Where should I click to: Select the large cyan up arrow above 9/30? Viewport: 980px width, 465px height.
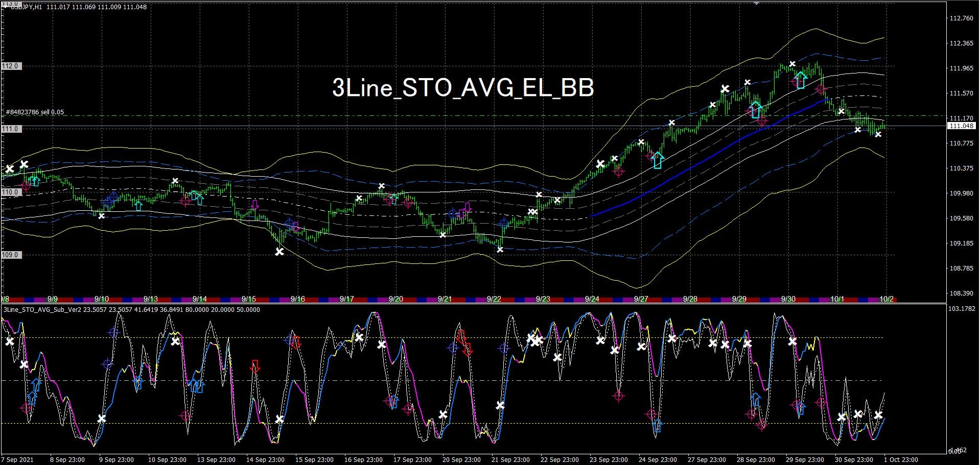click(x=801, y=80)
